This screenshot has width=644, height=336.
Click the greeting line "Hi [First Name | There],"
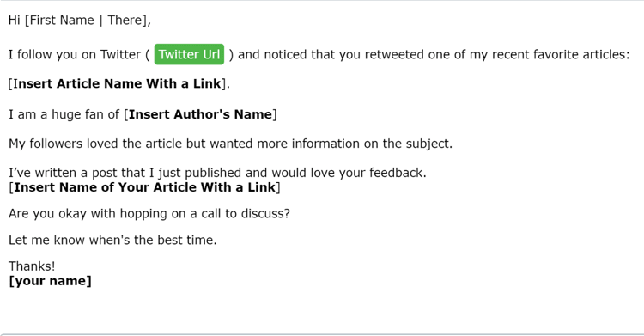coord(80,20)
